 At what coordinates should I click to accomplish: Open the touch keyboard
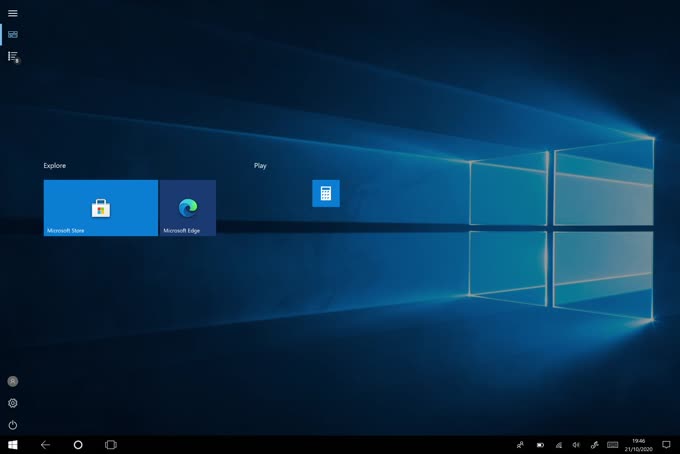pos(612,444)
